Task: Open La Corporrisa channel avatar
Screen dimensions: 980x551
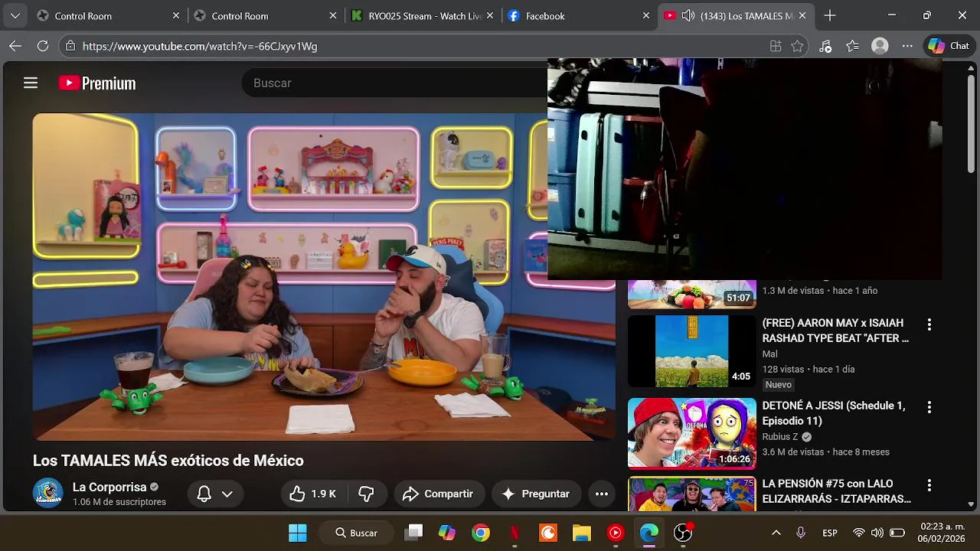Action: (x=48, y=494)
